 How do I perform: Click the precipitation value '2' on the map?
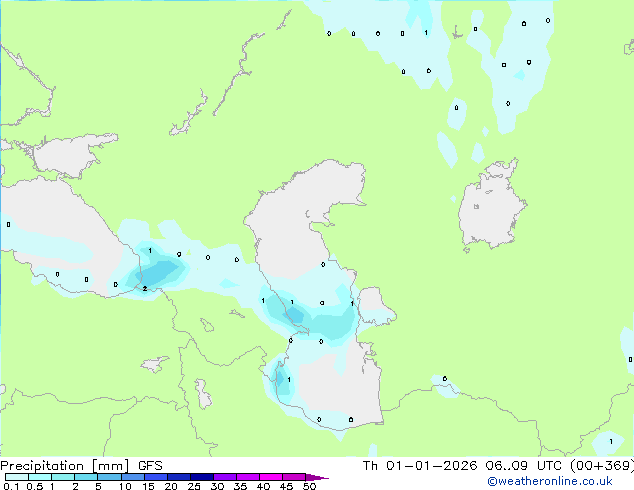[145, 288]
